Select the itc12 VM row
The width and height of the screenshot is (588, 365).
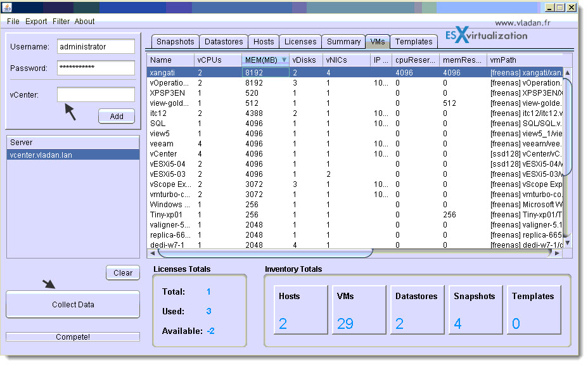click(x=355, y=113)
